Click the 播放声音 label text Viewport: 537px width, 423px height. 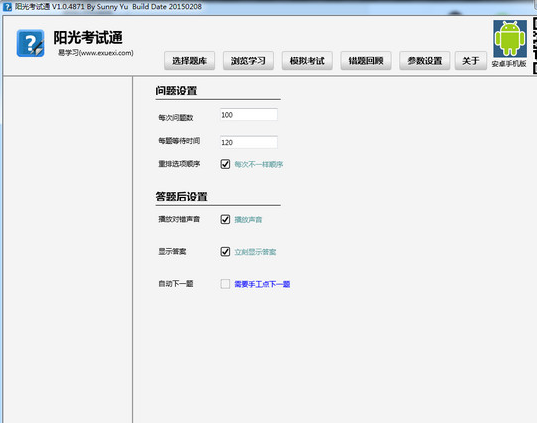pyautogui.click(x=248, y=220)
